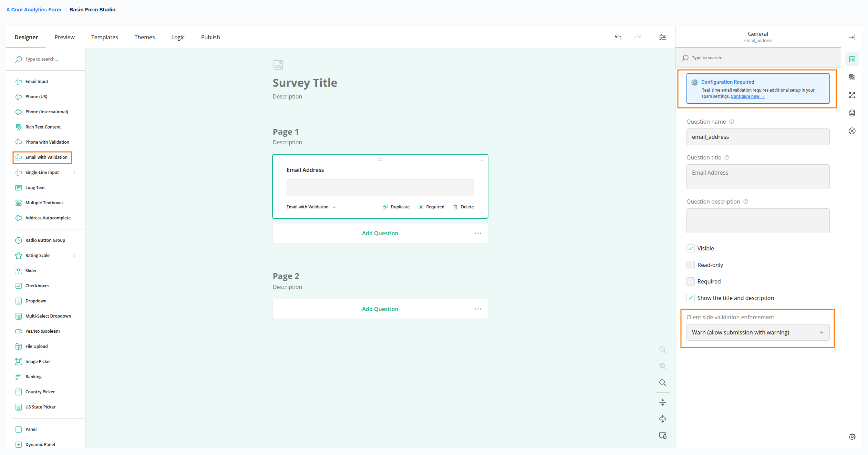This screenshot has height=455, width=868.
Task: Uncheck Show the title and description
Action: tap(690, 298)
